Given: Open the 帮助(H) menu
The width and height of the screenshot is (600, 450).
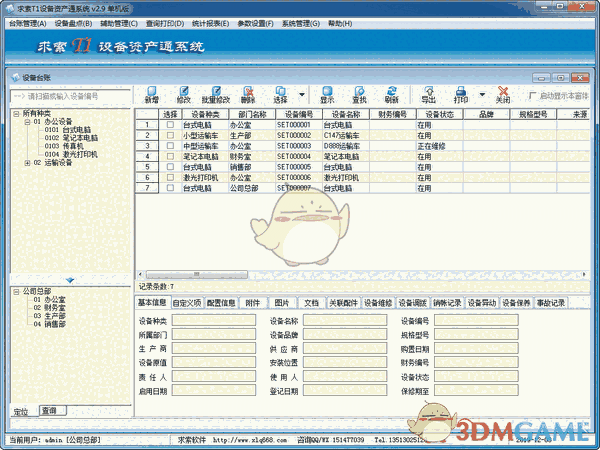Looking at the screenshot, I should coord(340,24).
